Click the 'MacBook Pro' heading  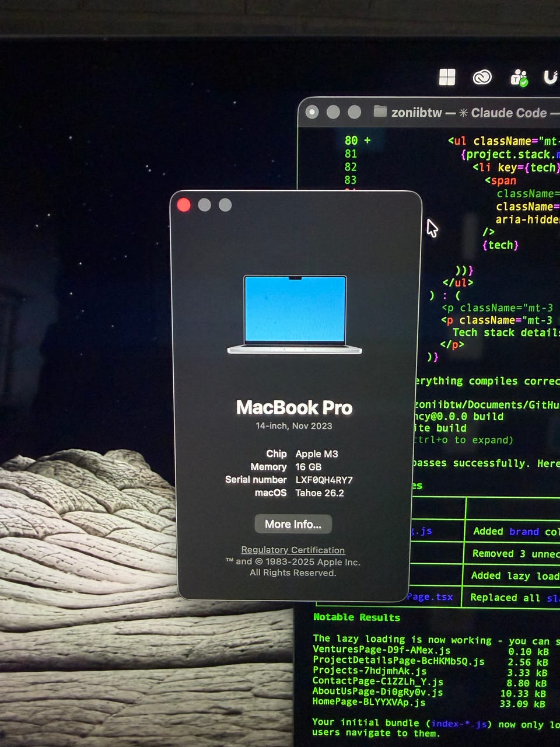[x=294, y=407]
